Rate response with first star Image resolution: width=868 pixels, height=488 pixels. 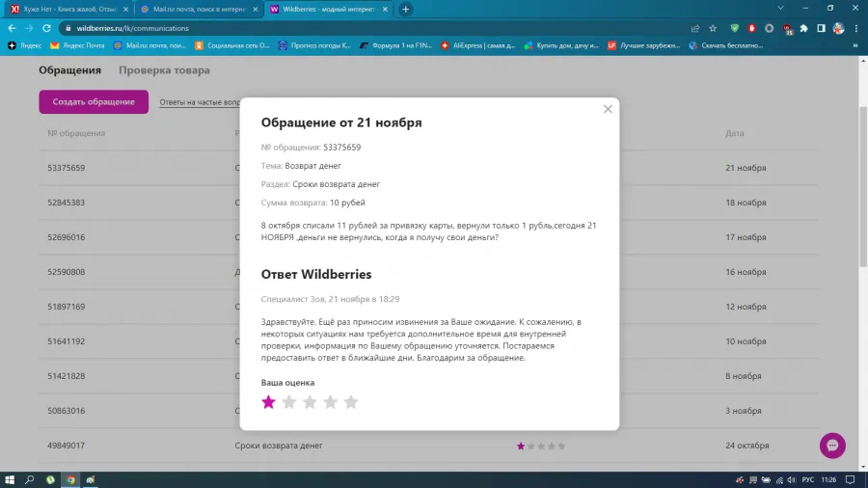(x=268, y=402)
